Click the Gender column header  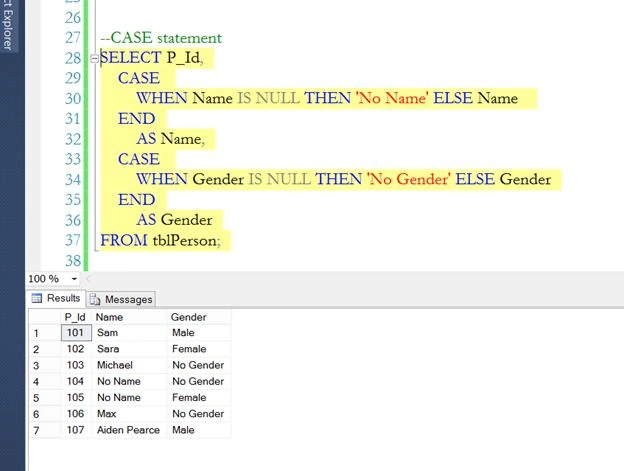(x=199, y=317)
